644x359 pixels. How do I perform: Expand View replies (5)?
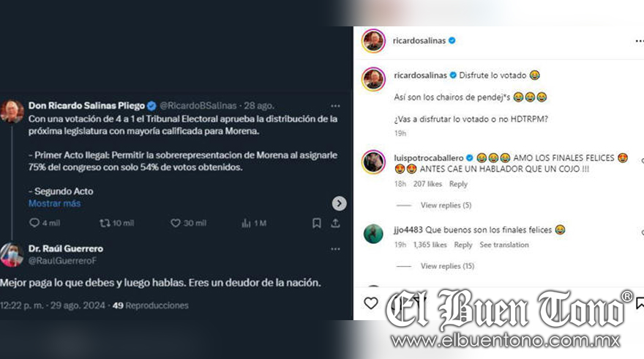(x=446, y=205)
